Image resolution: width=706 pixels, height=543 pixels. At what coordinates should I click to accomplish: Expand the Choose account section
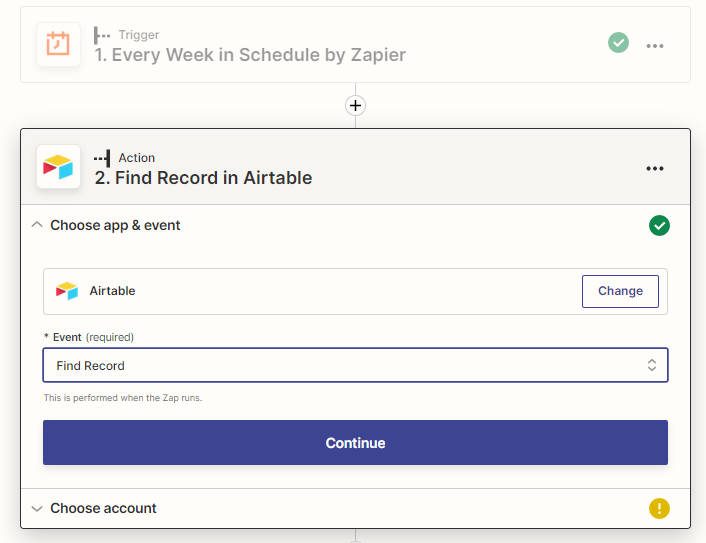point(37,508)
